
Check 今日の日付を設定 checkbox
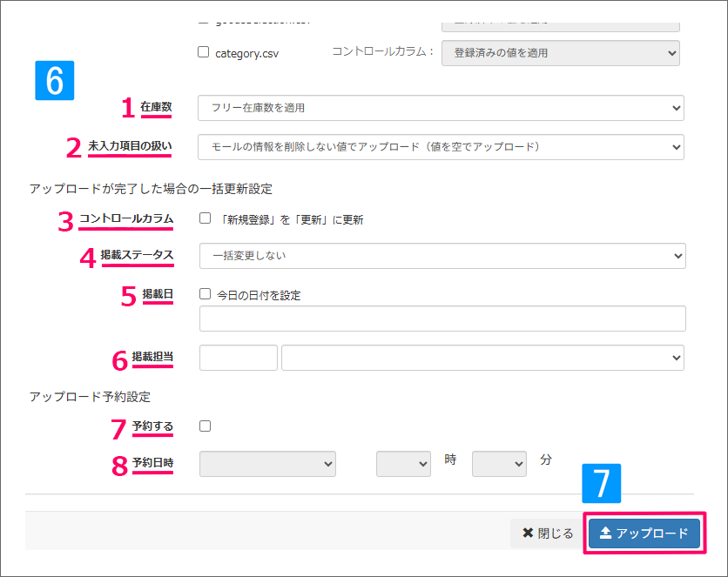206,294
